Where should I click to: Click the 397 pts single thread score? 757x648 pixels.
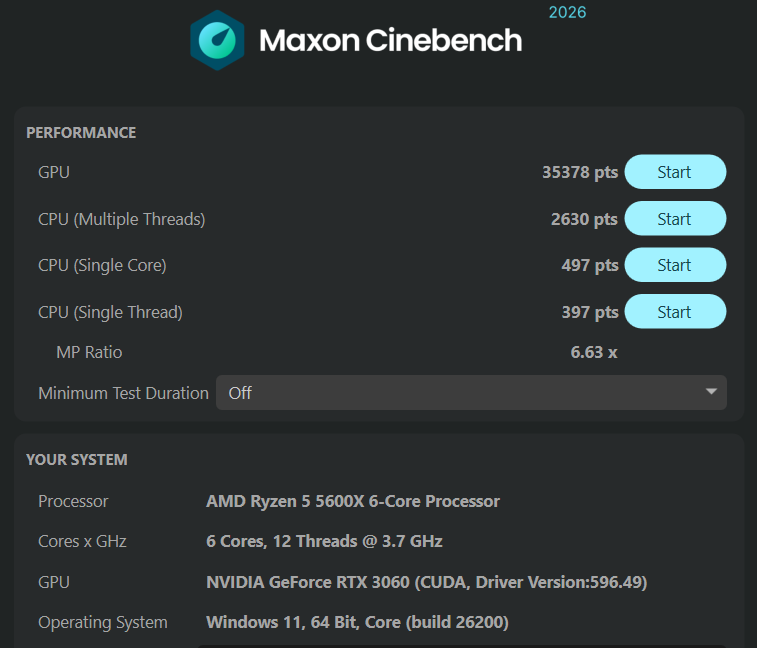coord(589,312)
